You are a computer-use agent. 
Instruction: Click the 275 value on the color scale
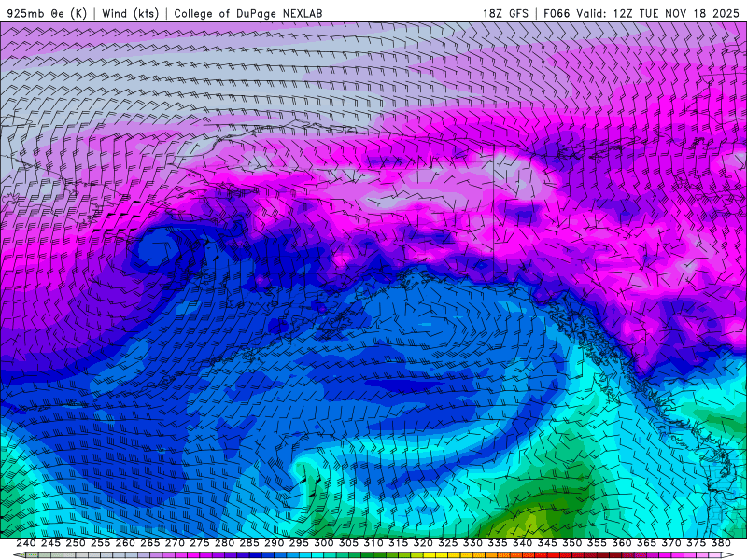pyautogui.click(x=199, y=543)
